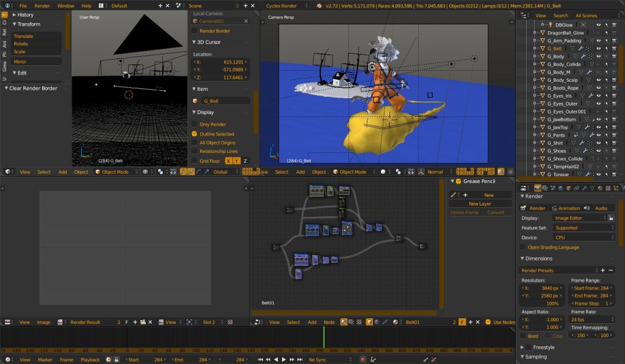Click the Render camera icon button
Screen dimensions: 625x364
524,209
